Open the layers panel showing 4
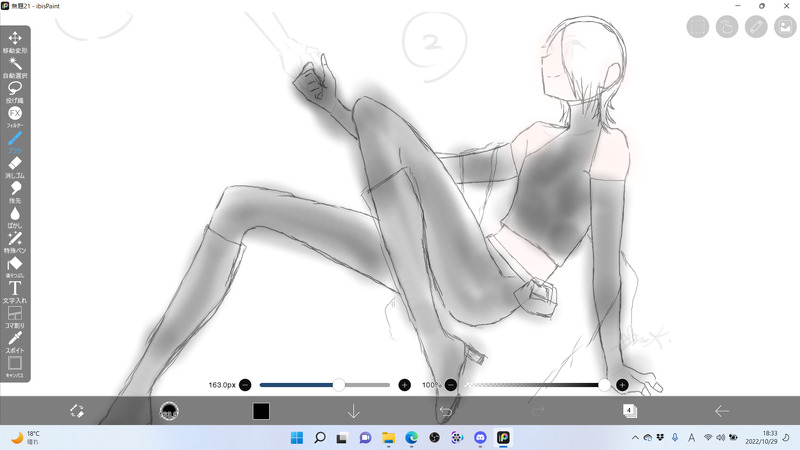 coord(630,411)
